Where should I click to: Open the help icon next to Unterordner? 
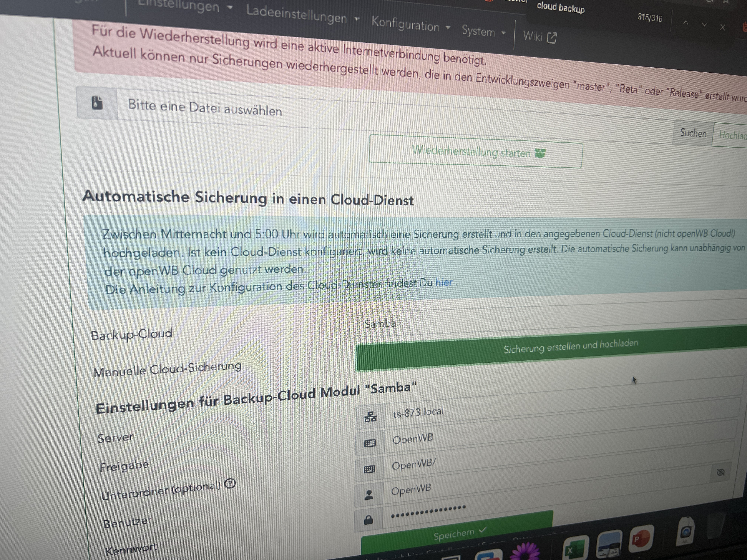230,483
